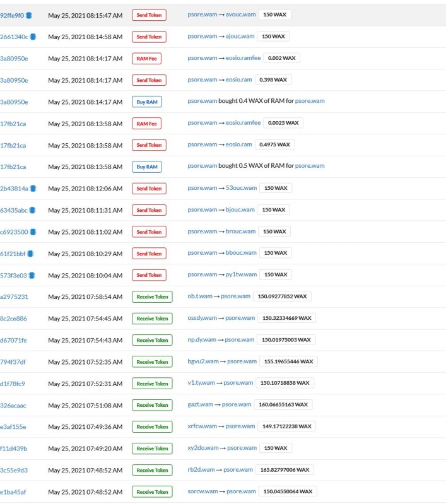Viewport: 446px width, 504px height.
Task: Select timestamp May 25, 2021 07:58:54 AM
Action: pos(85,297)
